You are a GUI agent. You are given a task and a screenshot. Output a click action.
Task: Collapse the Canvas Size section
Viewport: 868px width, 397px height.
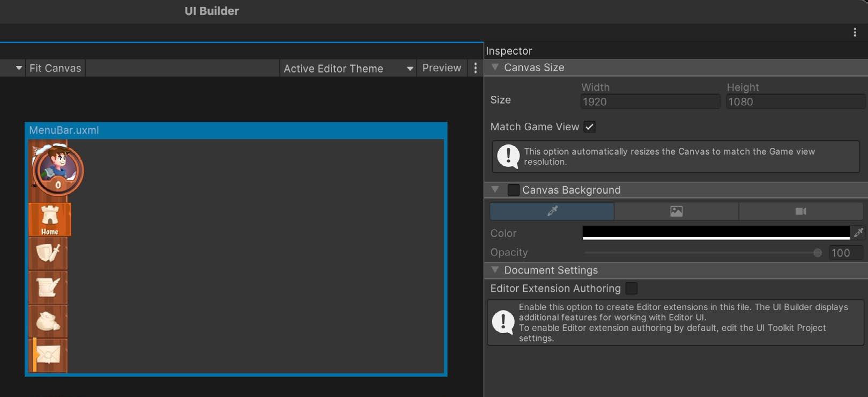495,67
